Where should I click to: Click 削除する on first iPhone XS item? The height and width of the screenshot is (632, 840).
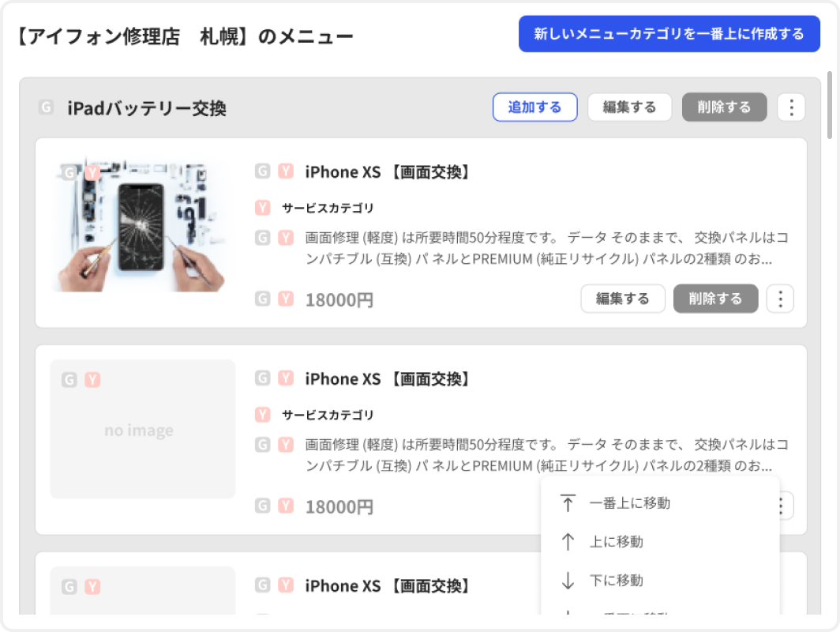click(716, 299)
